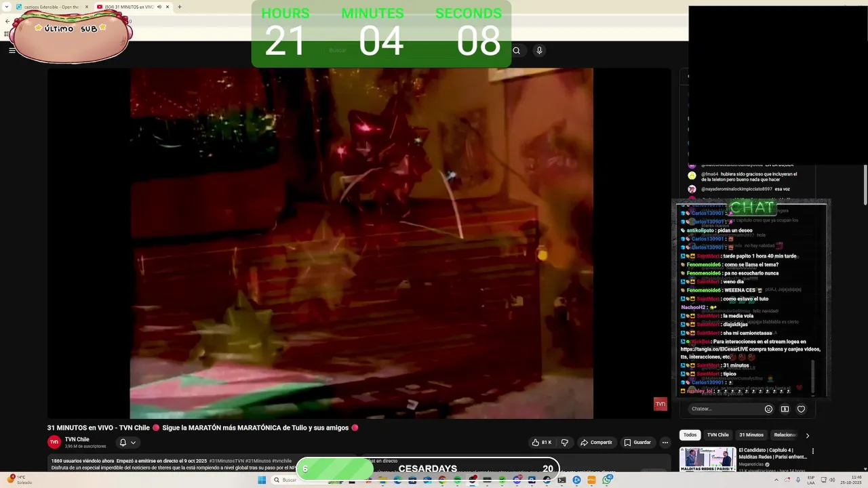Viewport: 868px width, 488px height.
Task: Open more actions ellipsis under video
Action: [665, 443]
